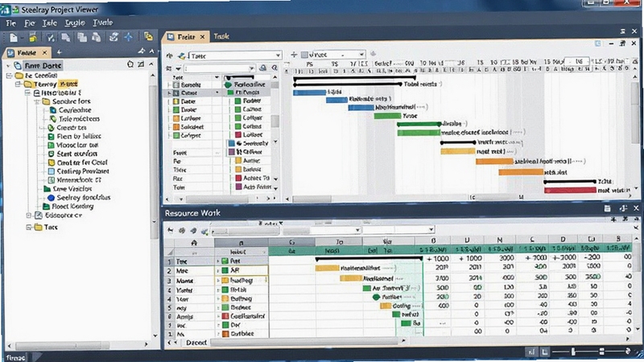Click the new document icon in main toolbar
This screenshot has width=644, height=362.
tap(14, 38)
